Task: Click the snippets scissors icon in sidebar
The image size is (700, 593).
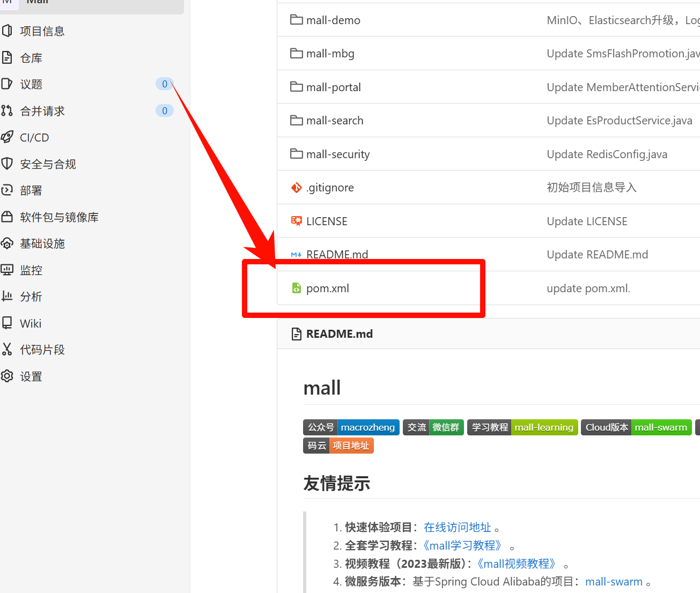Action: coord(7,350)
